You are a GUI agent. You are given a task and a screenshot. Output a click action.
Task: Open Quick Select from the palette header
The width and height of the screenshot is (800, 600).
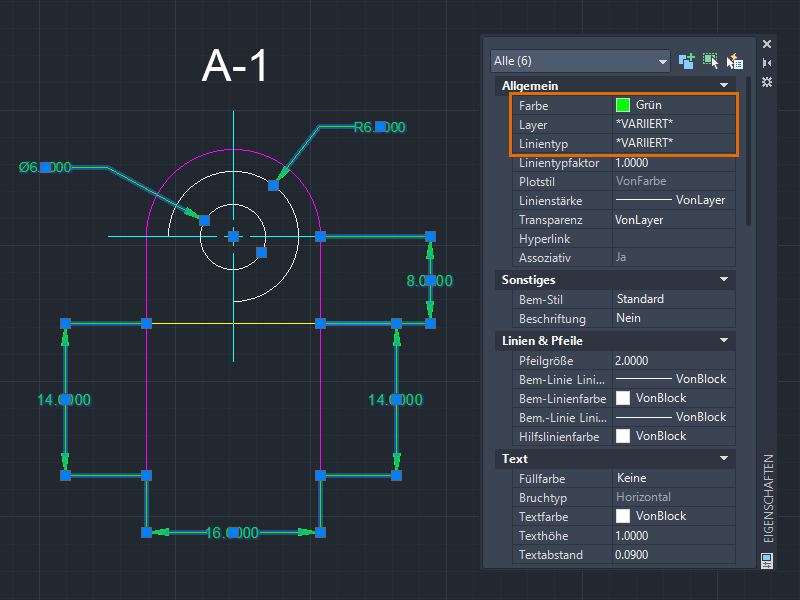click(x=735, y=61)
